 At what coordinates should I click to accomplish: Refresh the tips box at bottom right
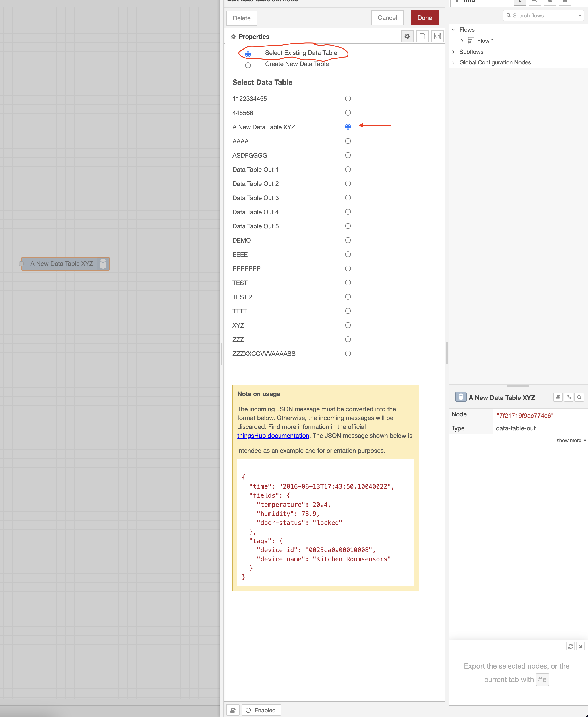coord(570,647)
